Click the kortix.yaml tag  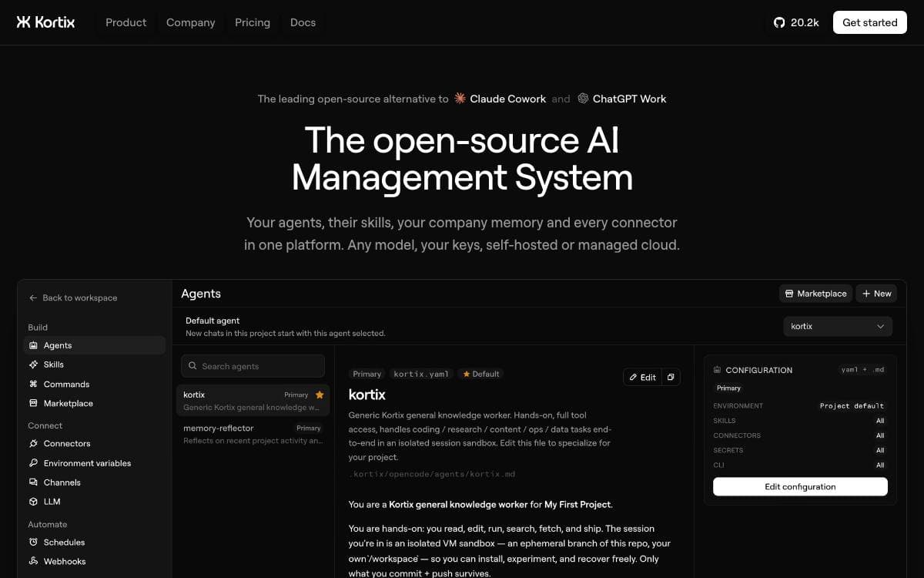[x=421, y=374]
